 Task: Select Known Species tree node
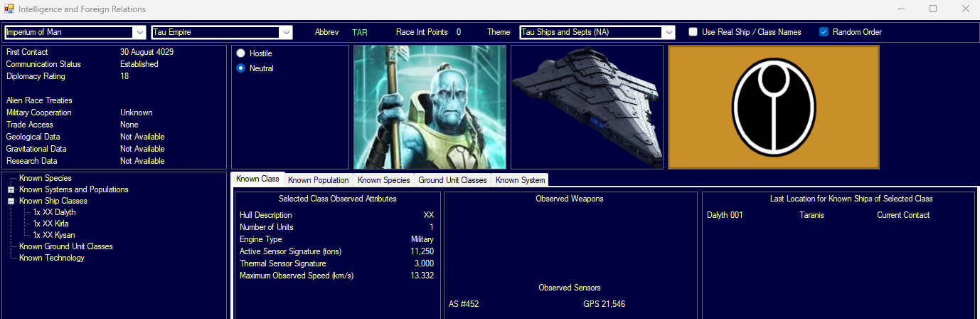[x=46, y=178]
